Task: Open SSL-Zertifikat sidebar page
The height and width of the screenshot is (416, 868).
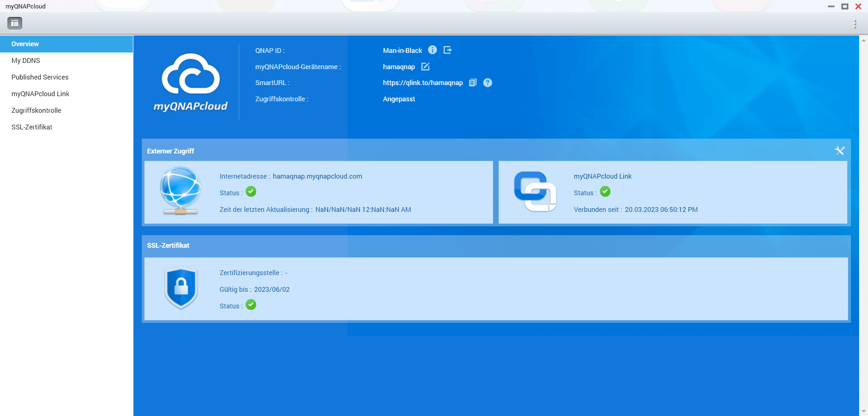Action: tap(32, 127)
